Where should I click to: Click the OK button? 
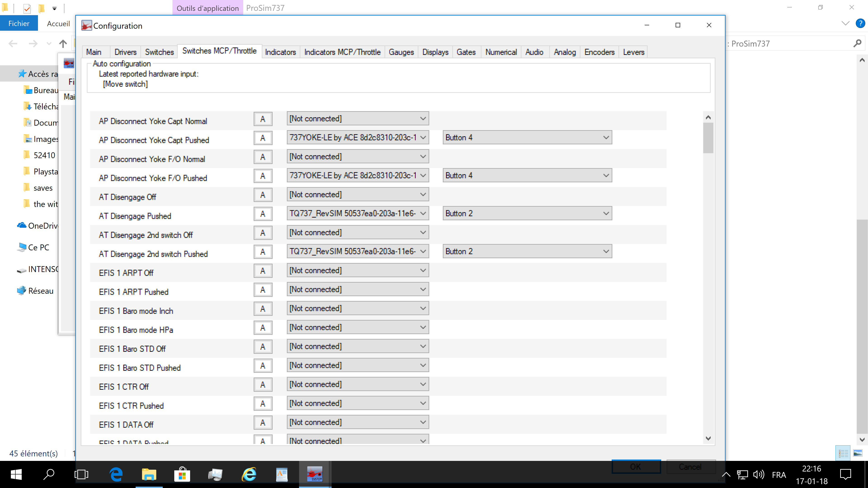(x=636, y=467)
